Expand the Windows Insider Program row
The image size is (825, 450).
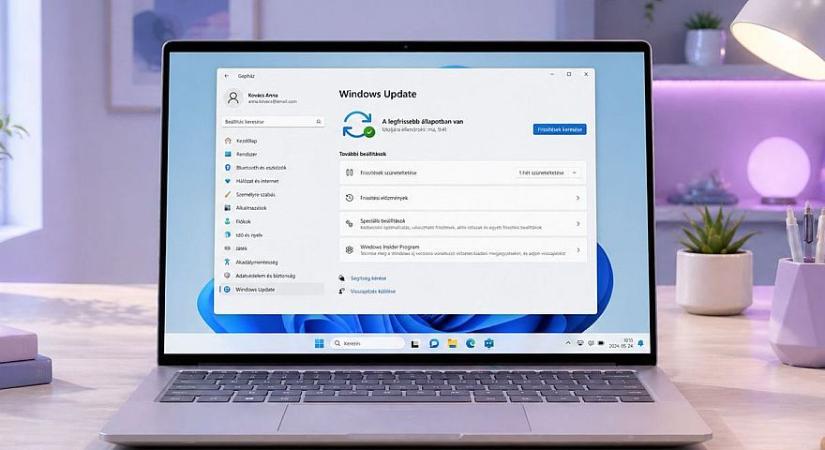(x=463, y=249)
